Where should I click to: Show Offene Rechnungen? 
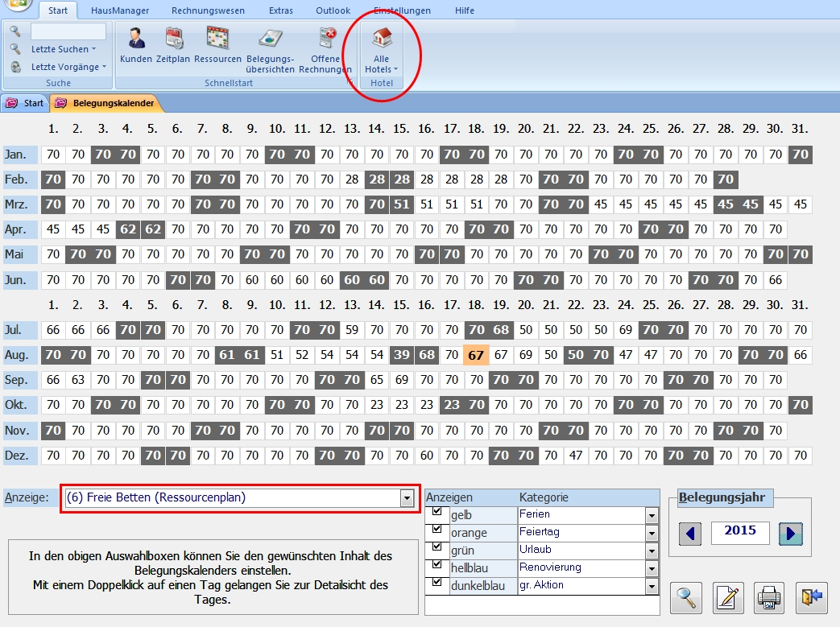[x=325, y=48]
